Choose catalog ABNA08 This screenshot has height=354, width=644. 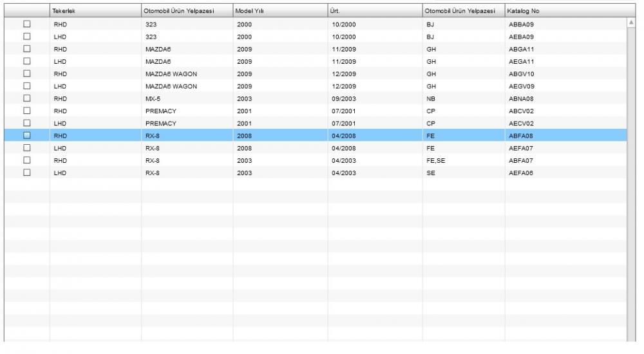521,98
